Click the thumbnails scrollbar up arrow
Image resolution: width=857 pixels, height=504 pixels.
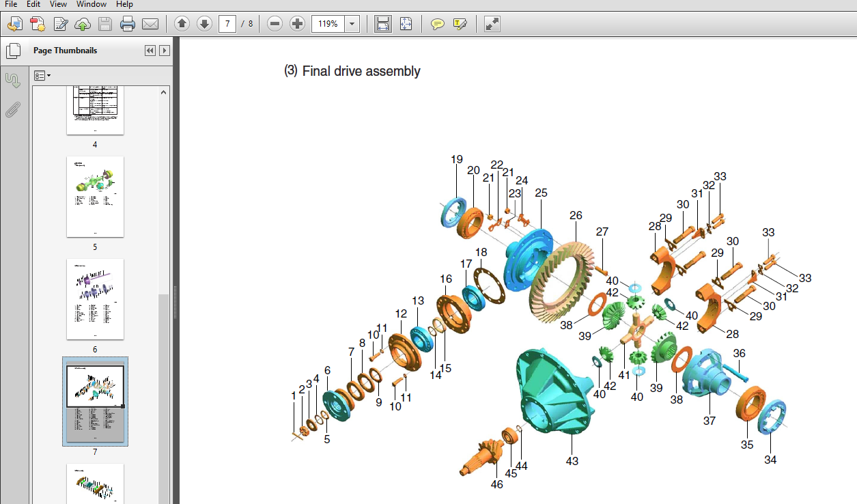[x=164, y=92]
